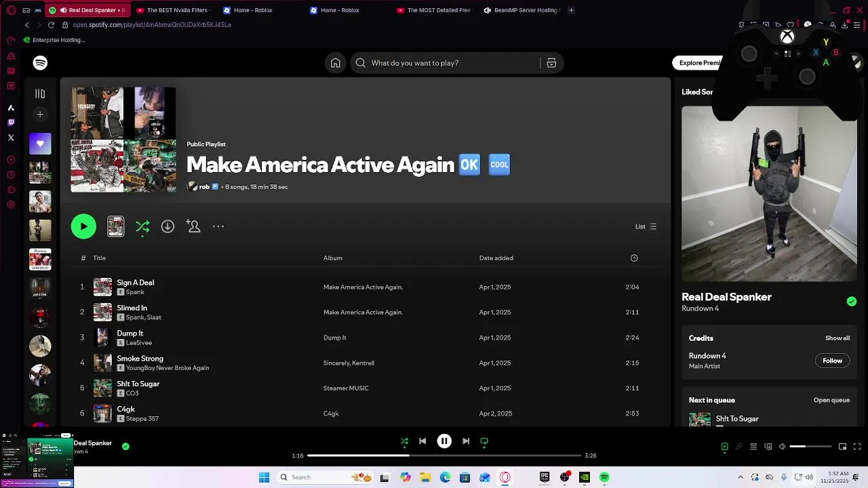Image resolution: width=868 pixels, height=488 pixels.
Task: Download the playlist with arrow icon
Action: tap(167, 226)
